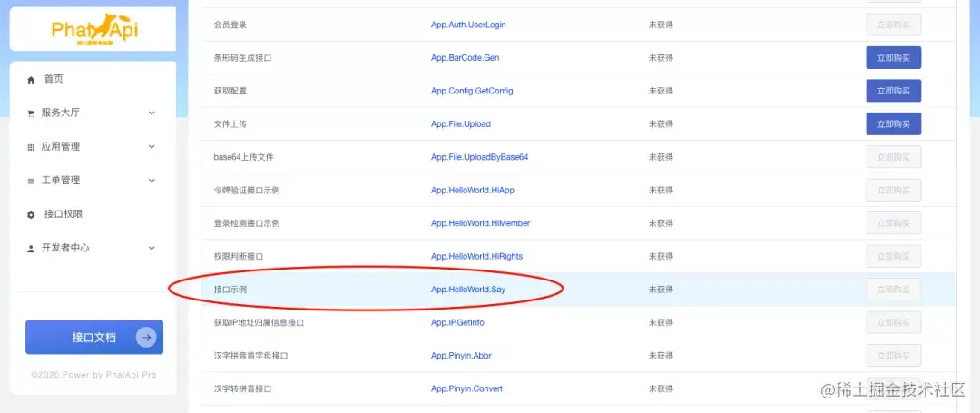This screenshot has height=413, width=980.
Task: Click the gear icon beside 接口权限
Action: 31,215
